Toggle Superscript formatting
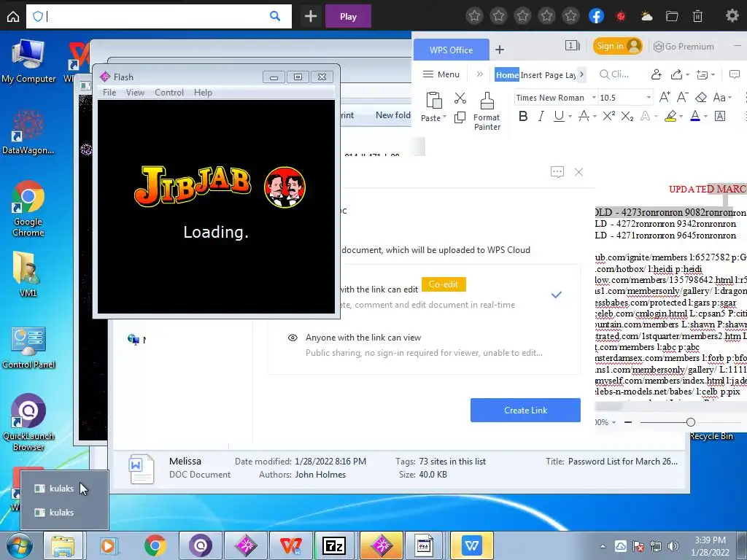Screen dimensions: 747x560 [608, 116]
